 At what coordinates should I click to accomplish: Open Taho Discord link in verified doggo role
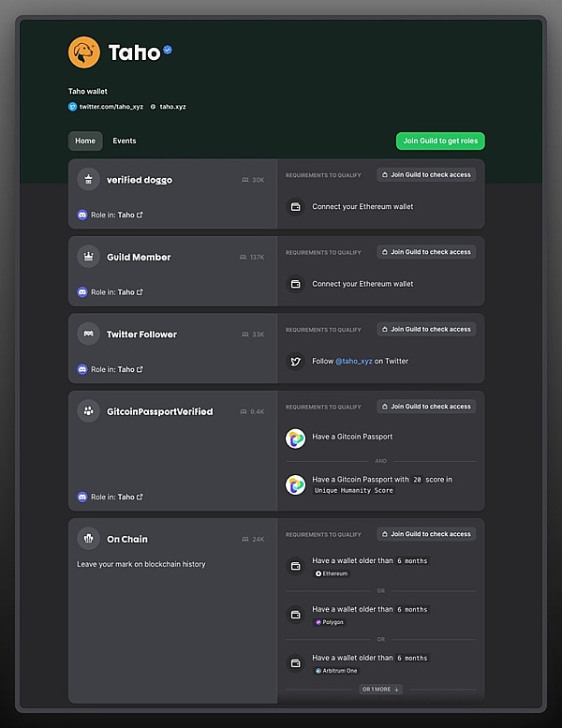pos(129,215)
